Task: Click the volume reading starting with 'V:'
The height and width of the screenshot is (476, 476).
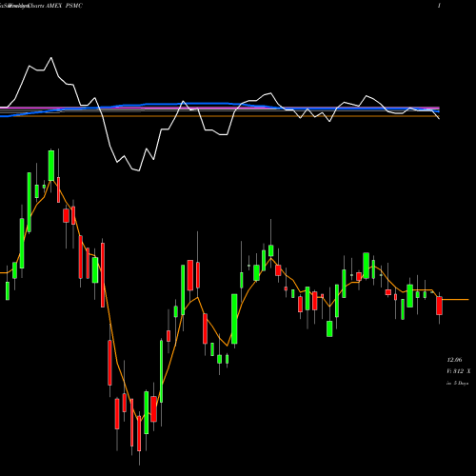Action: pos(459,371)
